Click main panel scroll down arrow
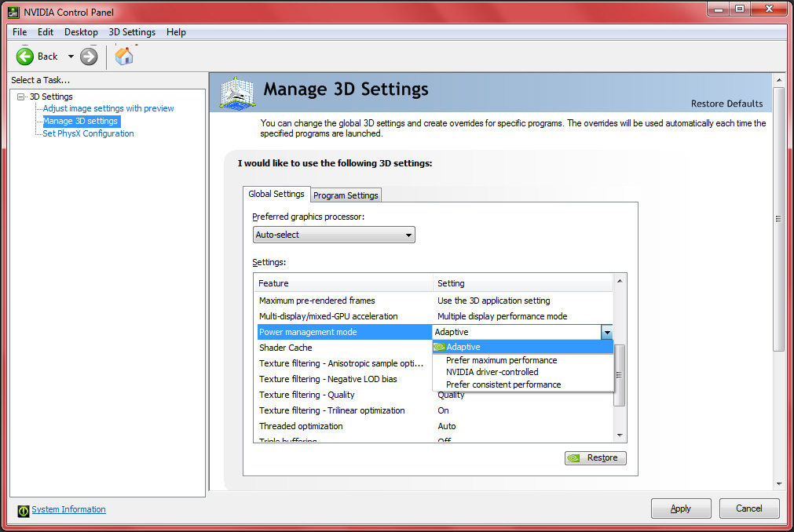Screen dimensions: 794x532 779,484
